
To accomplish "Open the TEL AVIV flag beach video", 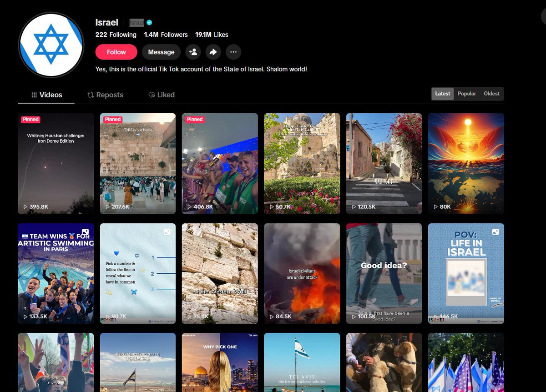I will point(302,362).
